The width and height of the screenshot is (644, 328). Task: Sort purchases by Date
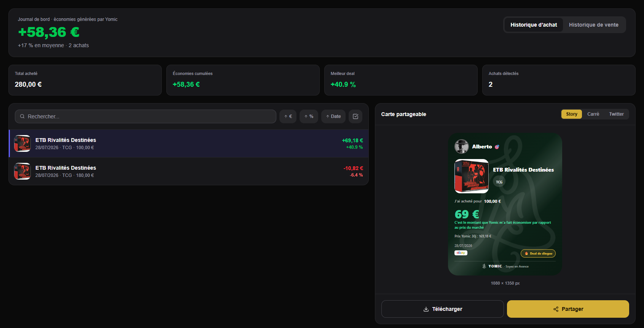click(333, 116)
